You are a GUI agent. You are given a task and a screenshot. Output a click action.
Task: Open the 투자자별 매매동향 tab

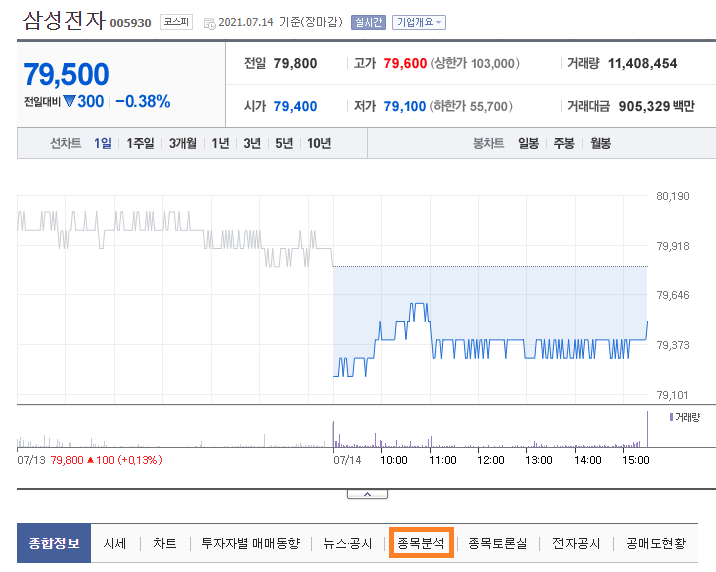[x=251, y=543]
